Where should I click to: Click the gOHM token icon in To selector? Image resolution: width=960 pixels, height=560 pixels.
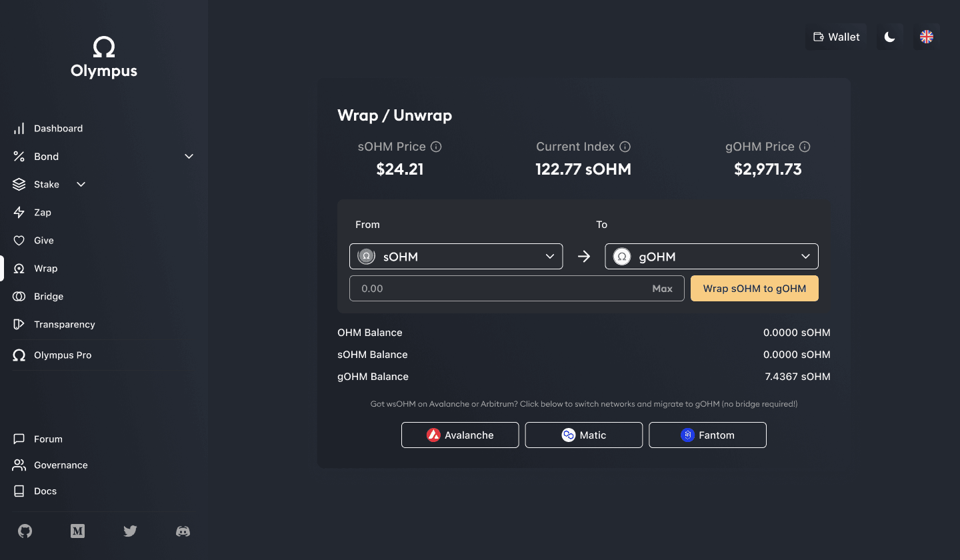coord(622,257)
